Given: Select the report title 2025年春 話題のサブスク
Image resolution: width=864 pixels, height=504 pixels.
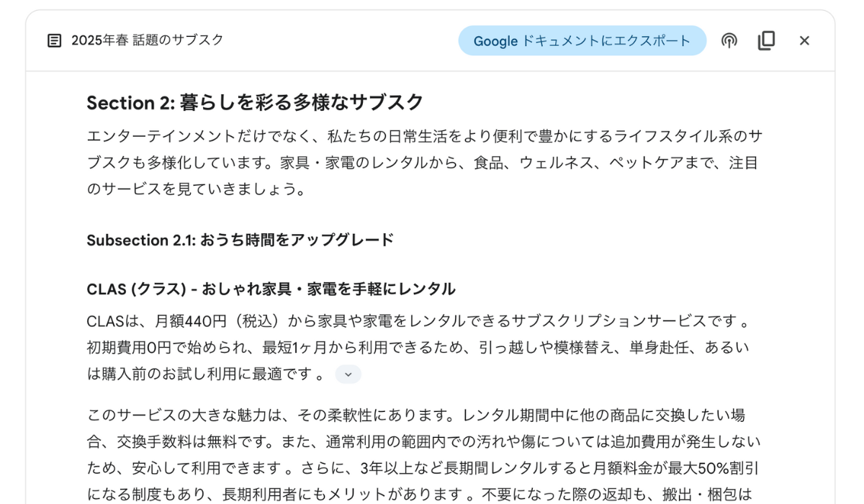Looking at the screenshot, I should coord(148,40).
